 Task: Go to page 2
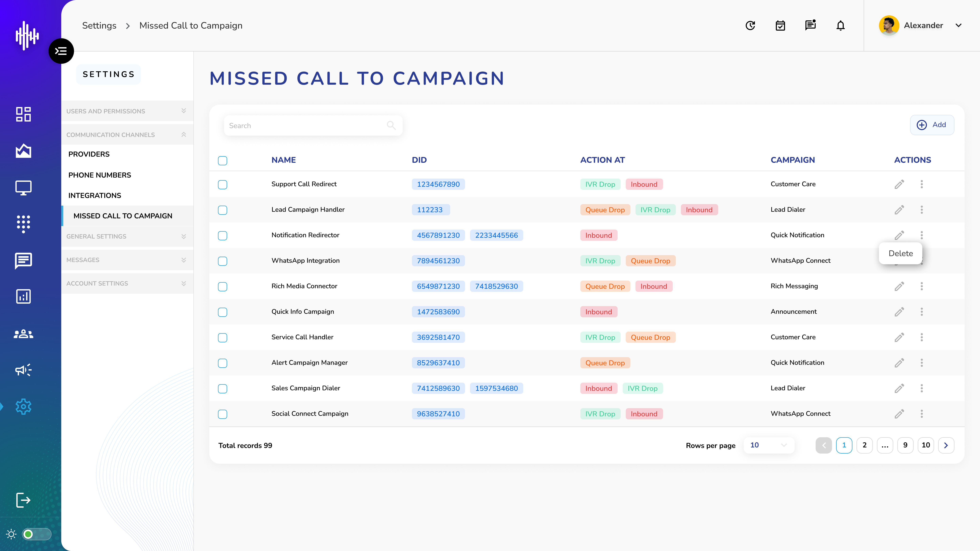(x=864, y=445)
